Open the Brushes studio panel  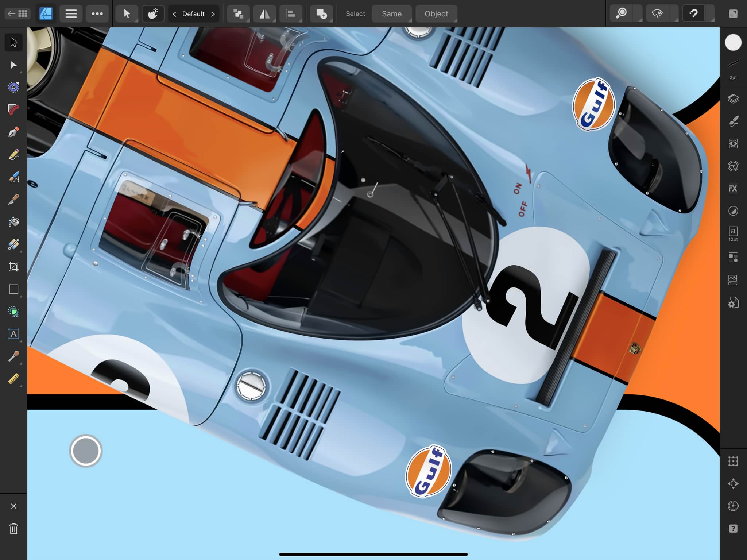pyautogui.click(x=733, y=121)
